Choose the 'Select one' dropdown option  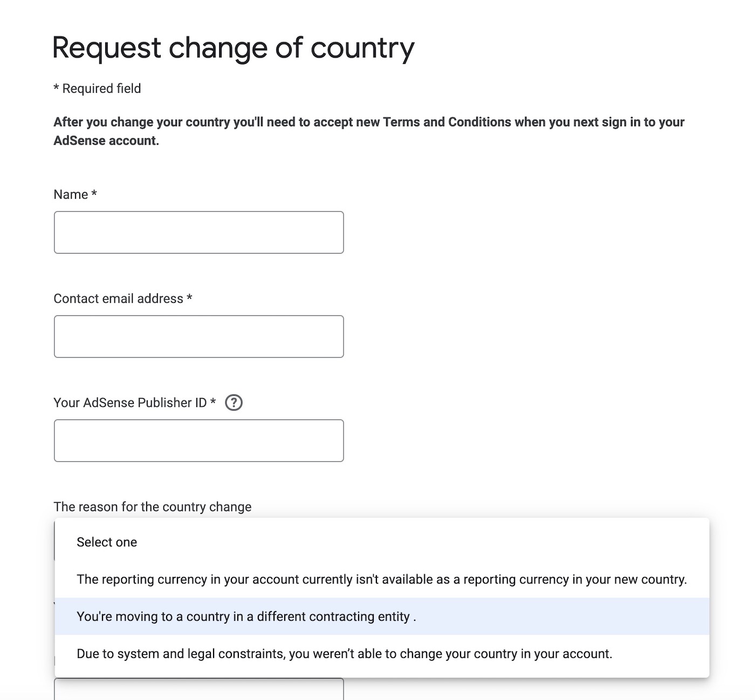click(x=107, y=542)
